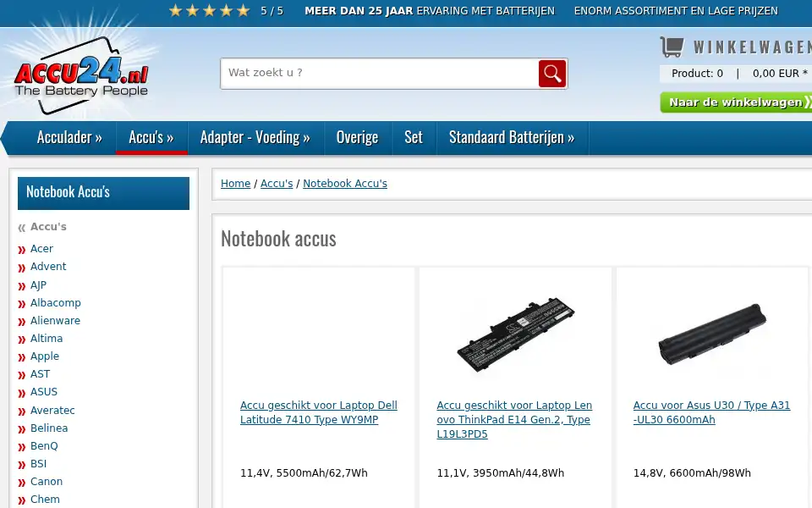Click the '14,8V, 6600mAh/98Wh' spec text
The width and height of the screenshot is (812, 508).
tap(692, 472)
